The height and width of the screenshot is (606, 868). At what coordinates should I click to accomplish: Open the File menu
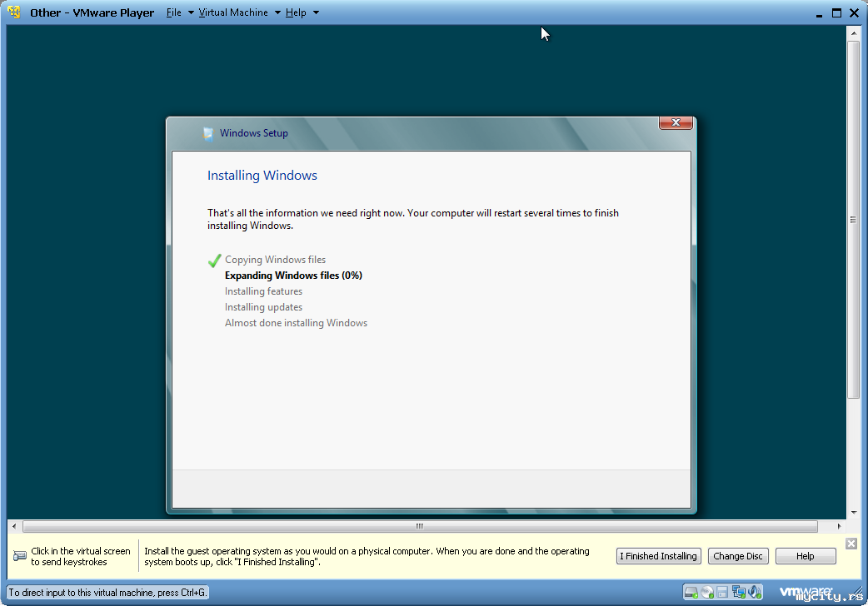174,12
